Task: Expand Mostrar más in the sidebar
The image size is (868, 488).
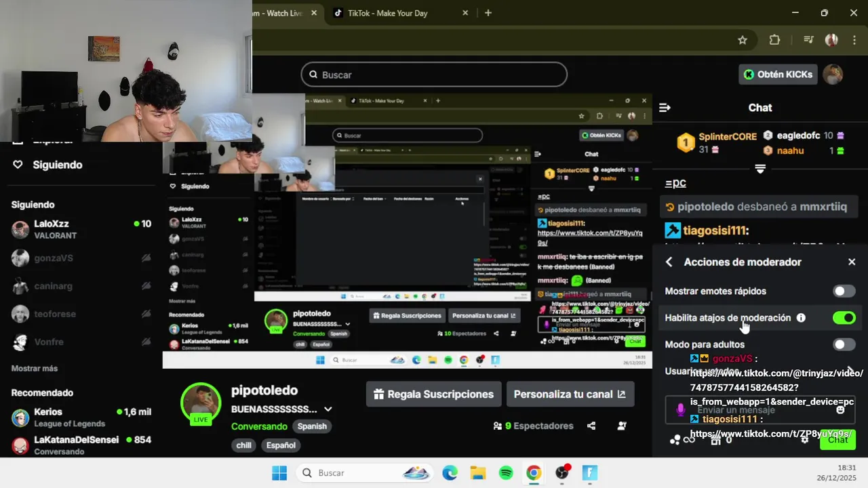Action: 35,369
